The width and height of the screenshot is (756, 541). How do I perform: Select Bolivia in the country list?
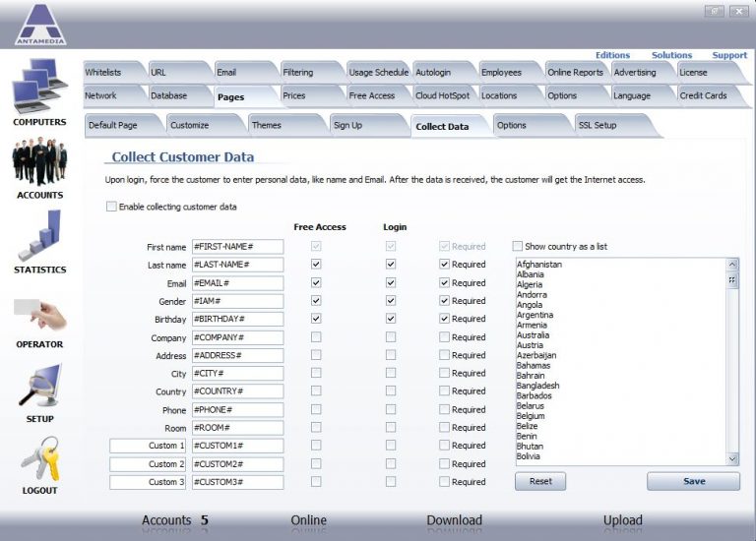coord(528,456)
